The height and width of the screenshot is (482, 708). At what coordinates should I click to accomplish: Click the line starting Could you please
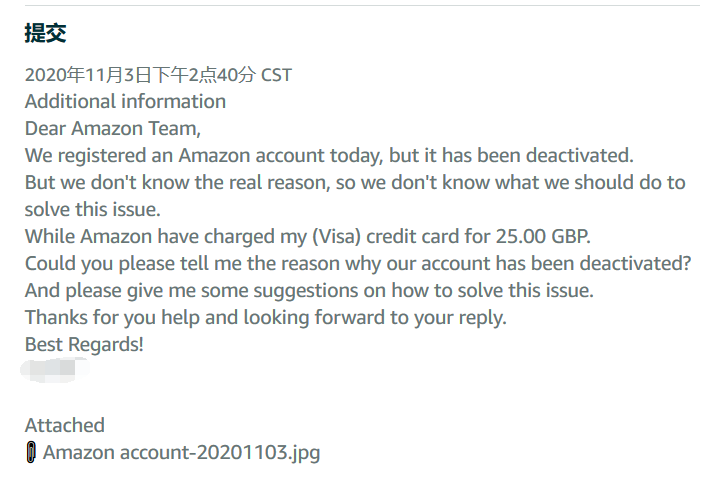pyautogui.click(x=358, y=264)
